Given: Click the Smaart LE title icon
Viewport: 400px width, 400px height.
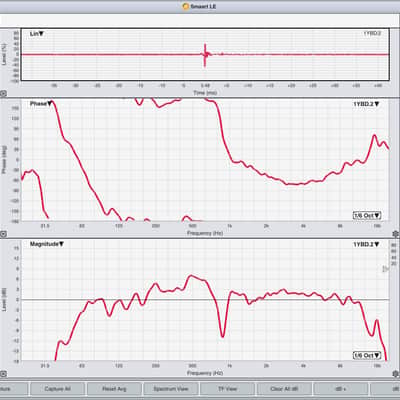Looking at the screenshot, I should click(x=186, y=6).
